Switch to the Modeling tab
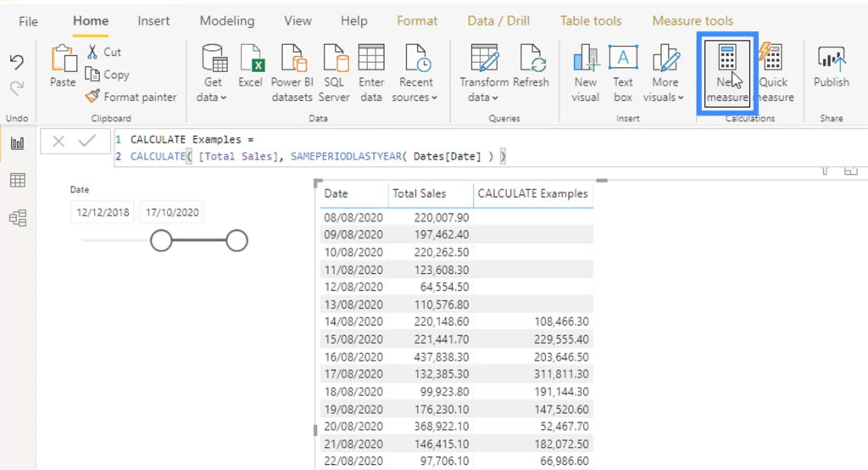Image resolution: width=868 pixels, height=470 pixels. (x=227, y=21)
